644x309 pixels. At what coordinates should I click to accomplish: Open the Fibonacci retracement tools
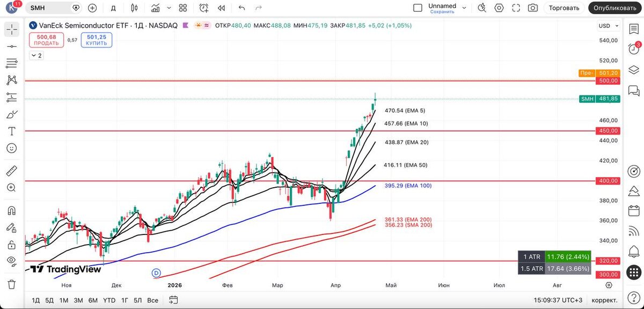[x=12, y=63]
